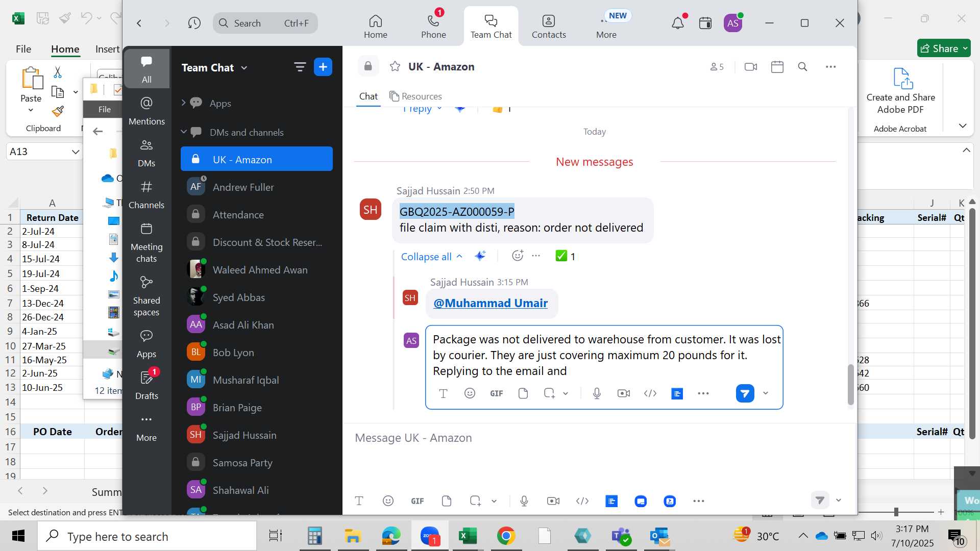The image size is (980, 551).
Task: Collapse all thread replies
Action: [431, 256]
